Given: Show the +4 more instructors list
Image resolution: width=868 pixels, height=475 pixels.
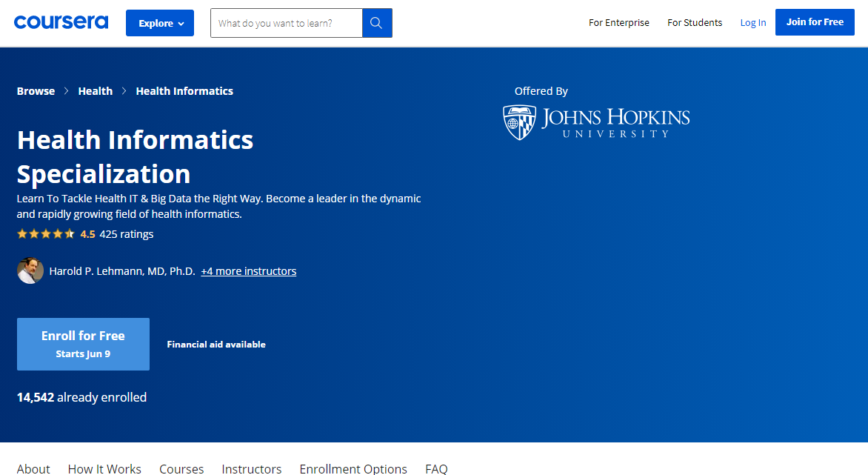Looking at the screenshot, I should 248,271.
